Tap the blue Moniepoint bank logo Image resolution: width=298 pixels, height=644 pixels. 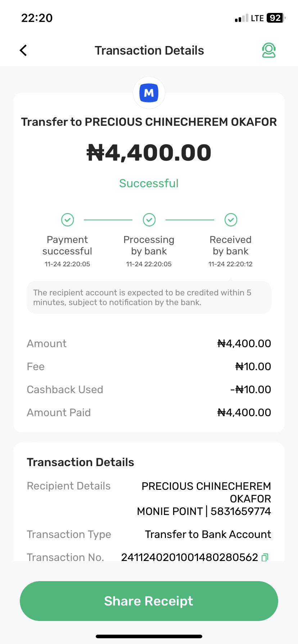pyautogui.click(x=149, y=93)
